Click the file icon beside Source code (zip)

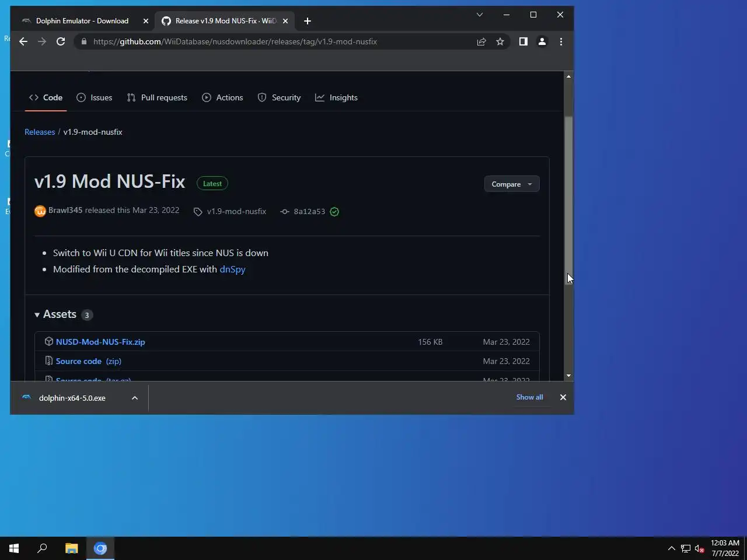click(49, 361)
